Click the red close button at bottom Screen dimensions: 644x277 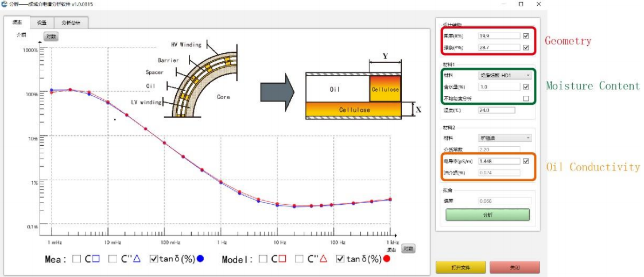[515, 268]
